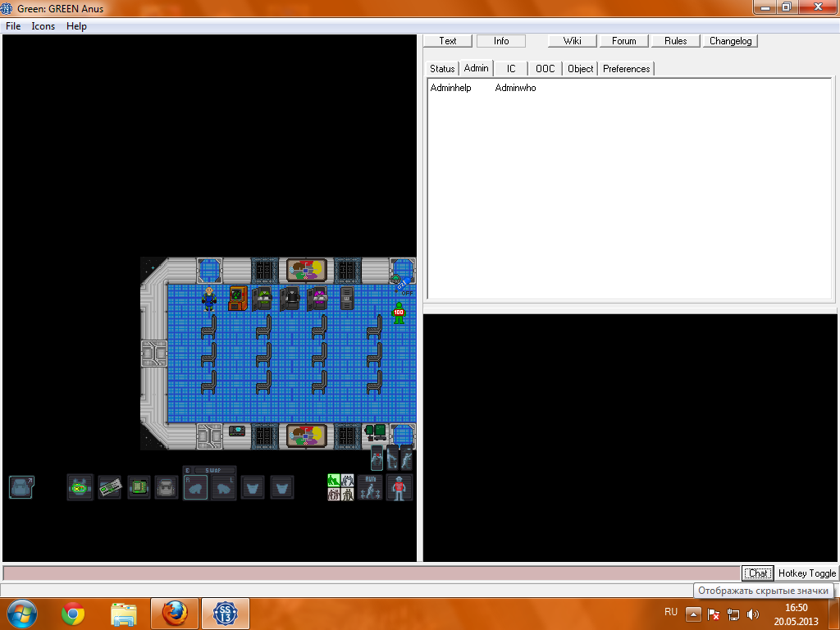
Task: Open the Preferences tab
Action: click(626, 69)
